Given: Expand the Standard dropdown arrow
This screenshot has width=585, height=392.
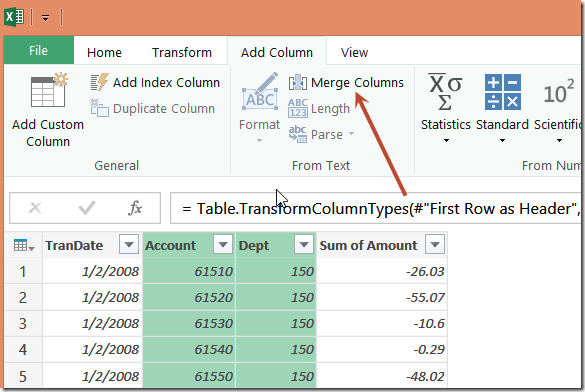Looking at the screenshot, I should click(502, 141).
